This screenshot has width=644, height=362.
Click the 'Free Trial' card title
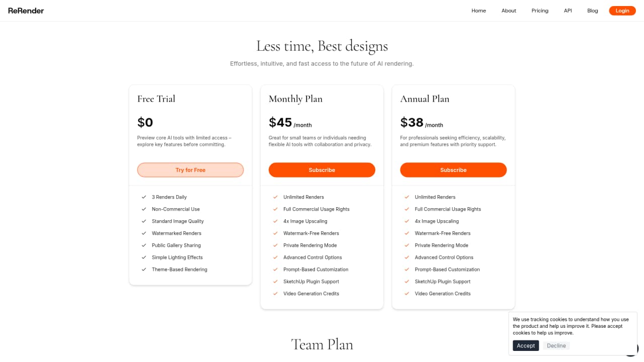(x=156, y=99)
